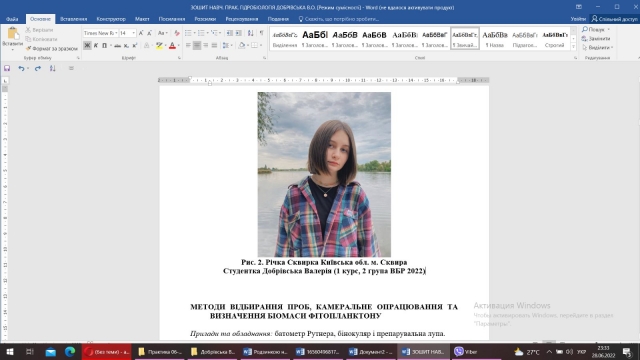Apply bulleted list
The image size is (640, 360).
click(188, 33)
